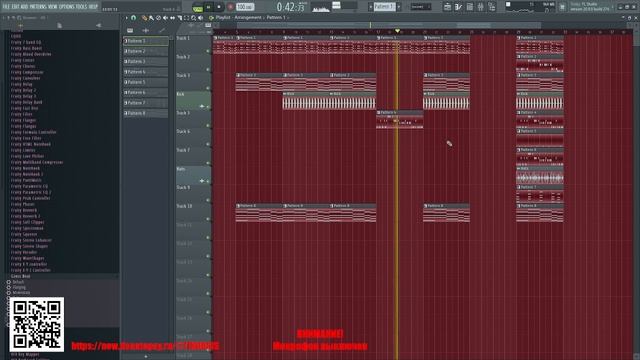Select the Slice tool

[x=179, y=18]
